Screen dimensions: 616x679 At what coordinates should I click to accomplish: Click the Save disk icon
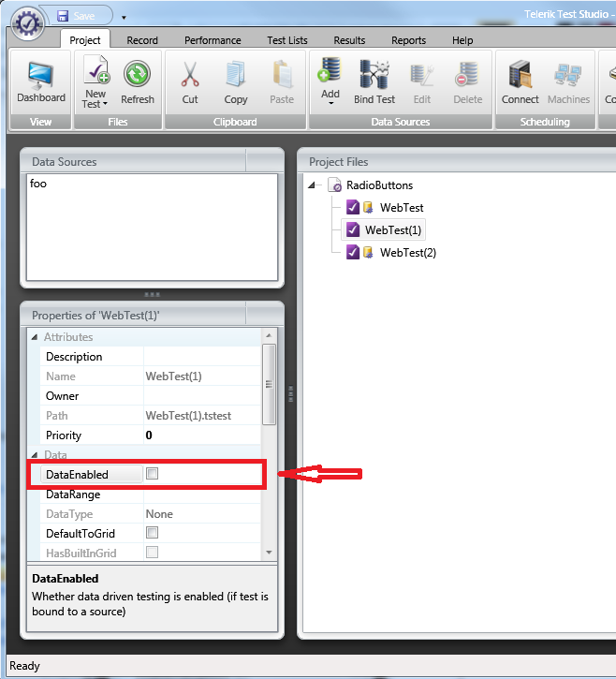pos(63,16)
